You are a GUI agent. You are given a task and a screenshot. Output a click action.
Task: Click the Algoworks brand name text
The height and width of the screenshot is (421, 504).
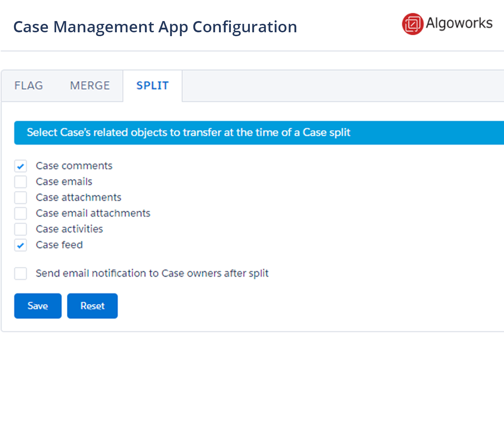[x=459, y=23]
